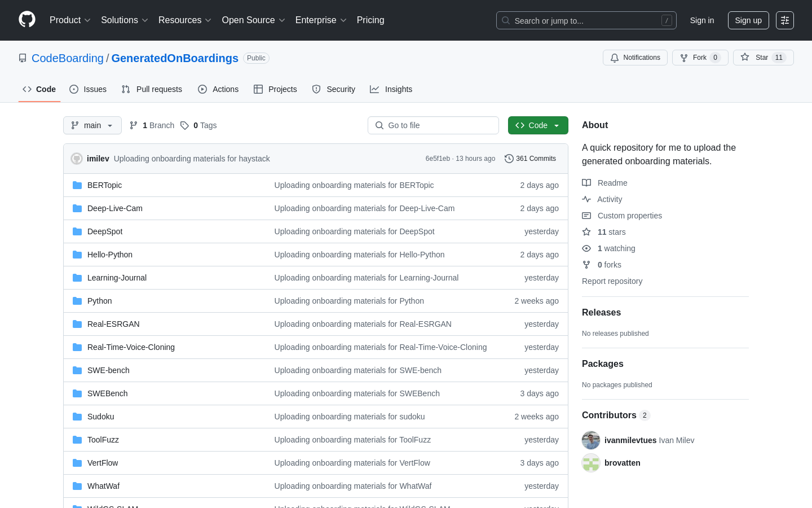
Task: Click the WhatWaf folder icon
Action: tap(77, 486)
